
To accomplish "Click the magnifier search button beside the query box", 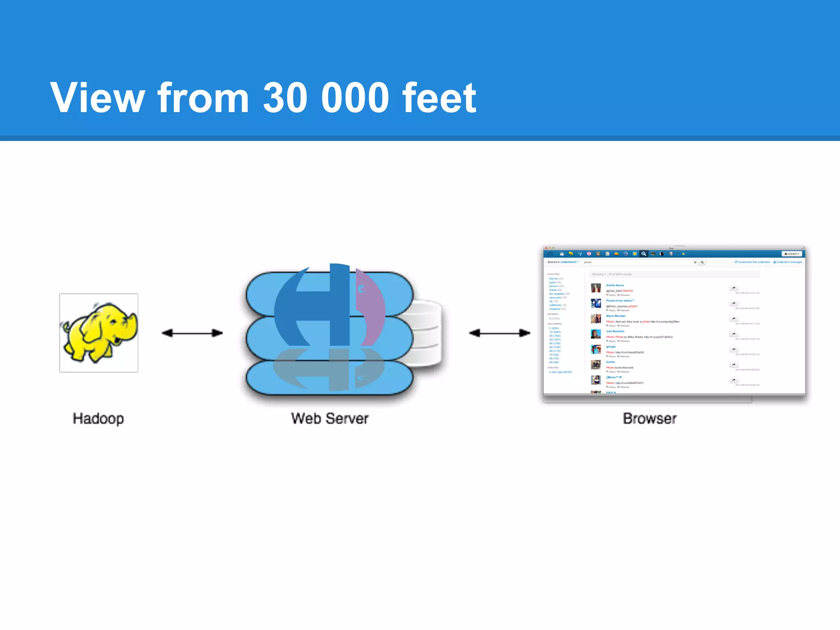I will tap(702, 262).
